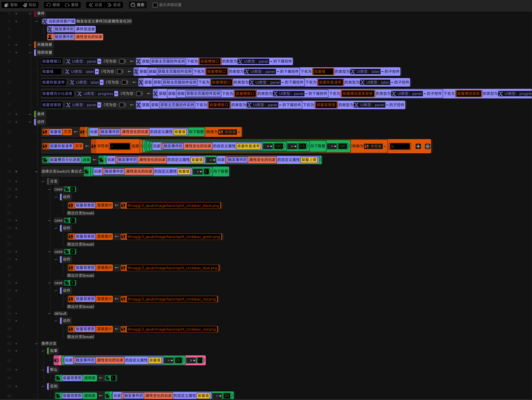Click the spirit_circlebac_green.png image path value
Viewport: 532px width, 400px height.
pos(174,237)
